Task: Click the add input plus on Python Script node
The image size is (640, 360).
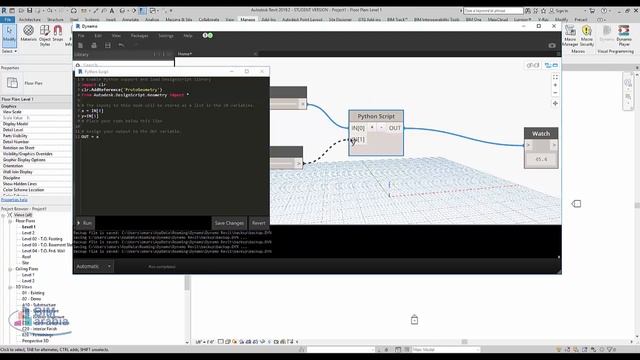Action: 372,128
